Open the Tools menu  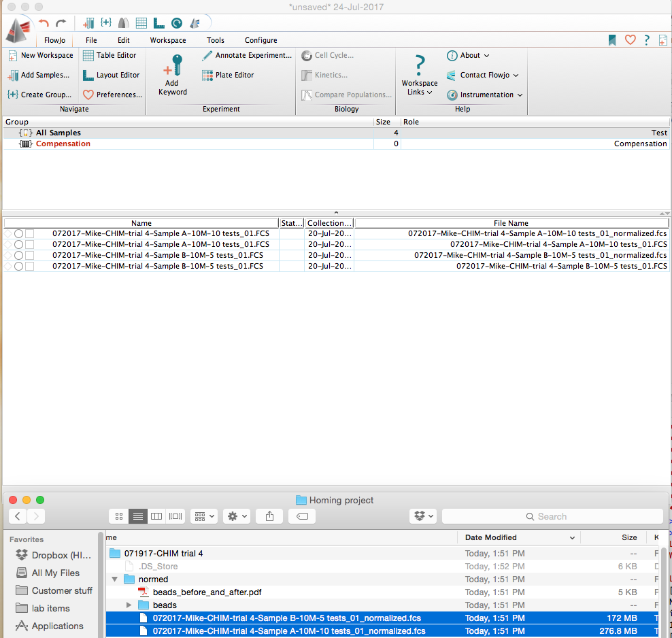click(x=216, y=40)
